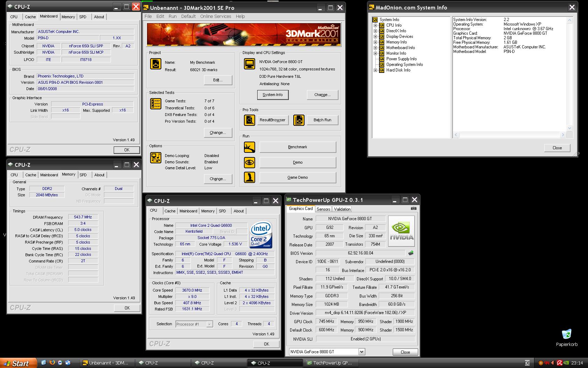This screenshot has width=588, height=368.
Task: Click the Game Demo button
Action: click(x=297, y=177)
